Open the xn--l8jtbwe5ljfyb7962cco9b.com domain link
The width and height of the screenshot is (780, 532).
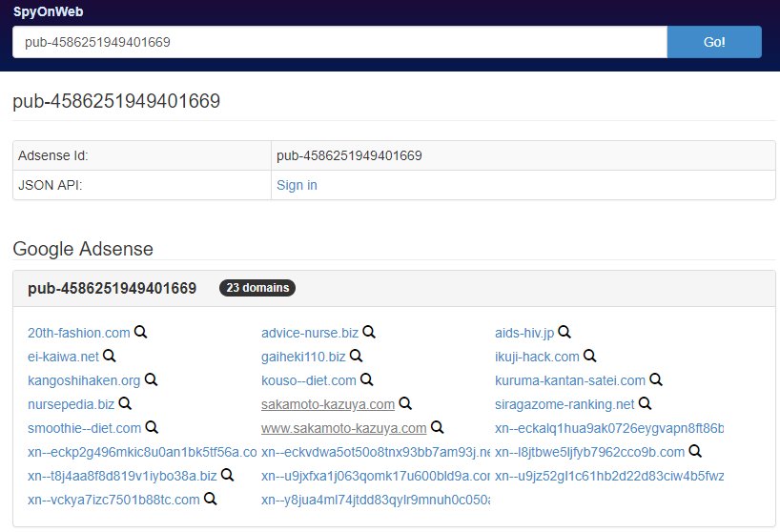pos(590,452)
